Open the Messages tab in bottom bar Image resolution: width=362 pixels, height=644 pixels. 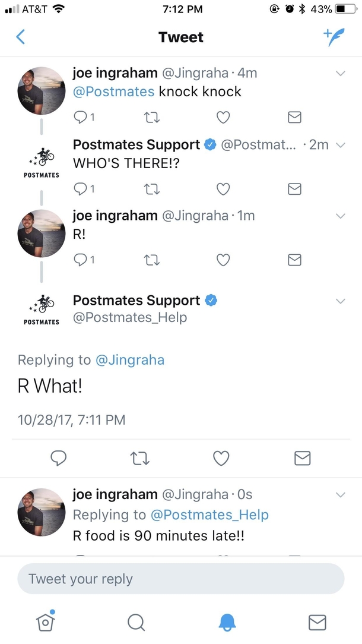(x=317, y=622)
